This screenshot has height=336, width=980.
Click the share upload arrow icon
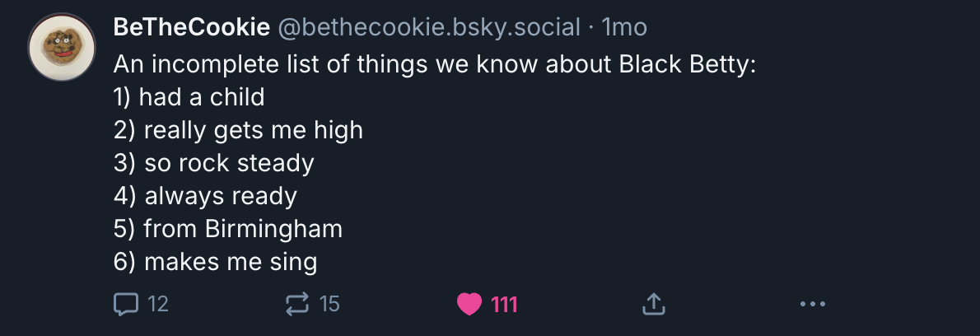pyautogui.click(x=653, y=305)
